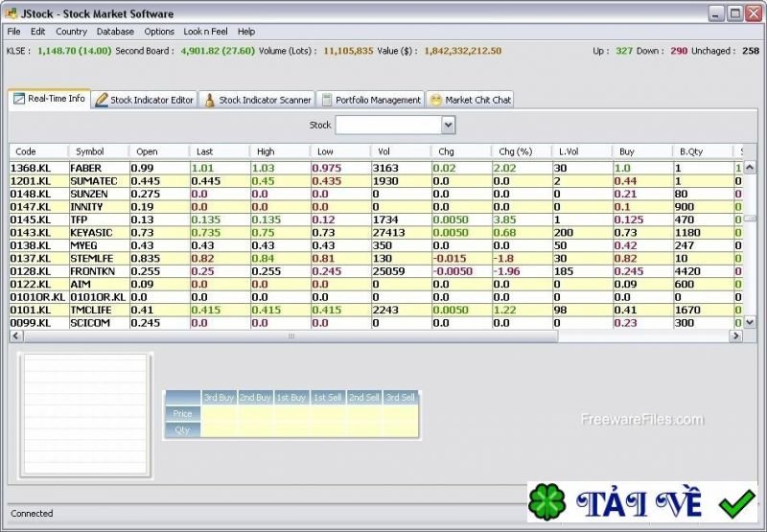Select the KEYASIC stock row
The width and height of the screenshot is (767, 532).
(376, 233)
